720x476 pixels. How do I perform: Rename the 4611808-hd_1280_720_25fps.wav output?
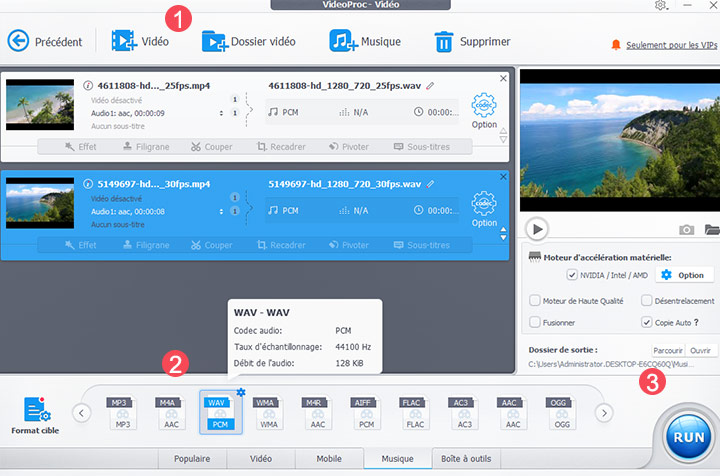pos(430,85)
